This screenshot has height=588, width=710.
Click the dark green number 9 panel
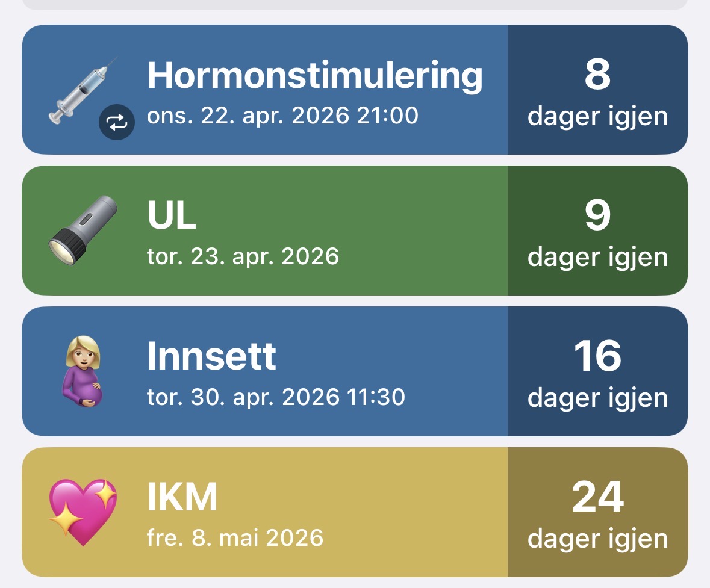tap(597, 217)
